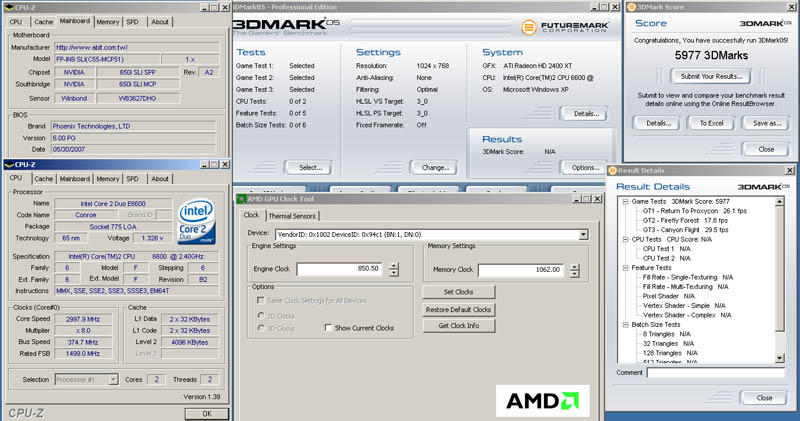Screen dimensions: 800x421
Task: Click the upper CPU-Z window title icon
Action: (9, 8)
